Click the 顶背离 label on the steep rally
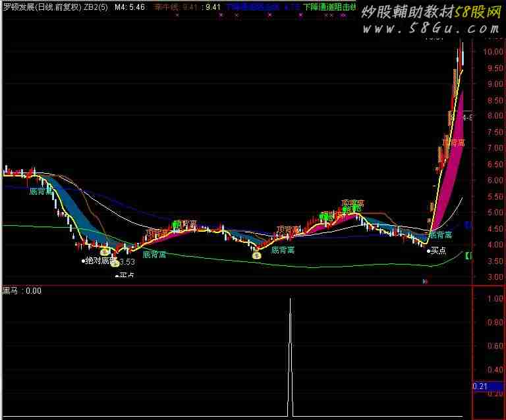 point(453,142)
